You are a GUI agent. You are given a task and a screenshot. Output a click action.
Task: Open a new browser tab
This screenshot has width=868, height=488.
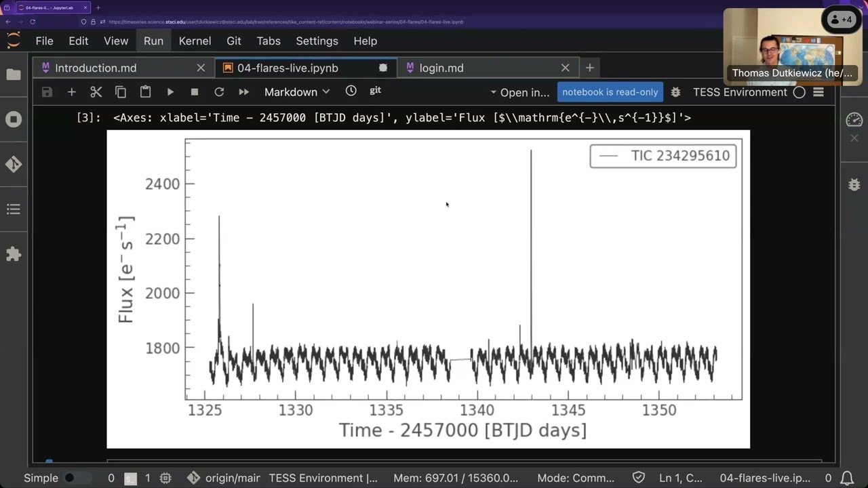[98, 7]
